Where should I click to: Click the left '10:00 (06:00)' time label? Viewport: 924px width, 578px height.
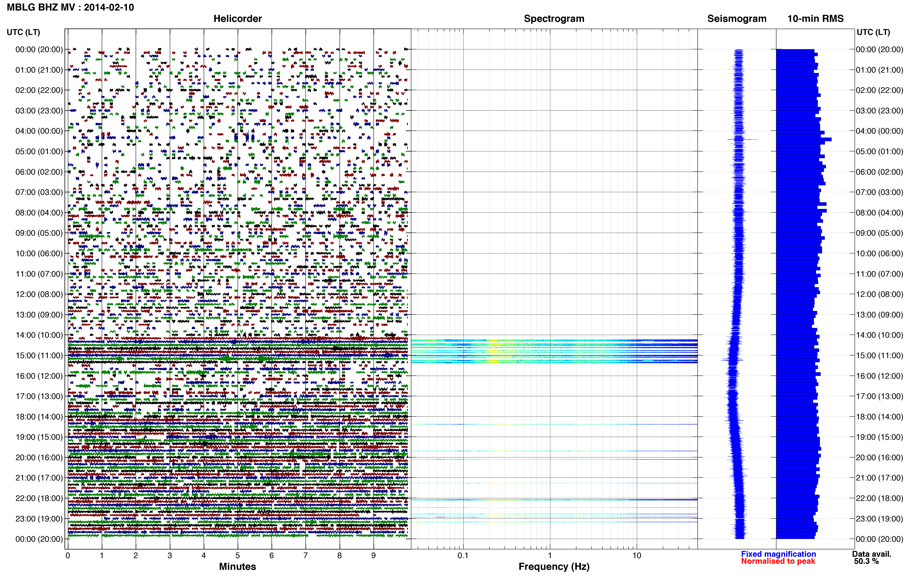[x=39, y=253]
